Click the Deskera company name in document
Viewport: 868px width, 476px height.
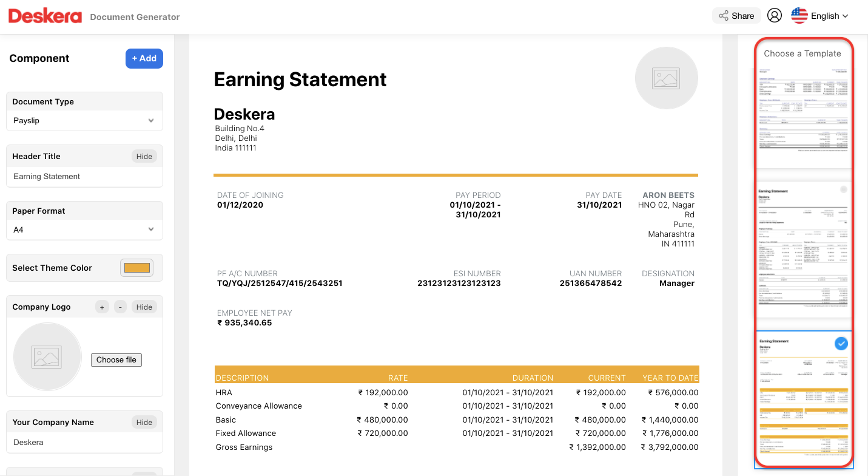coord(244,114)
